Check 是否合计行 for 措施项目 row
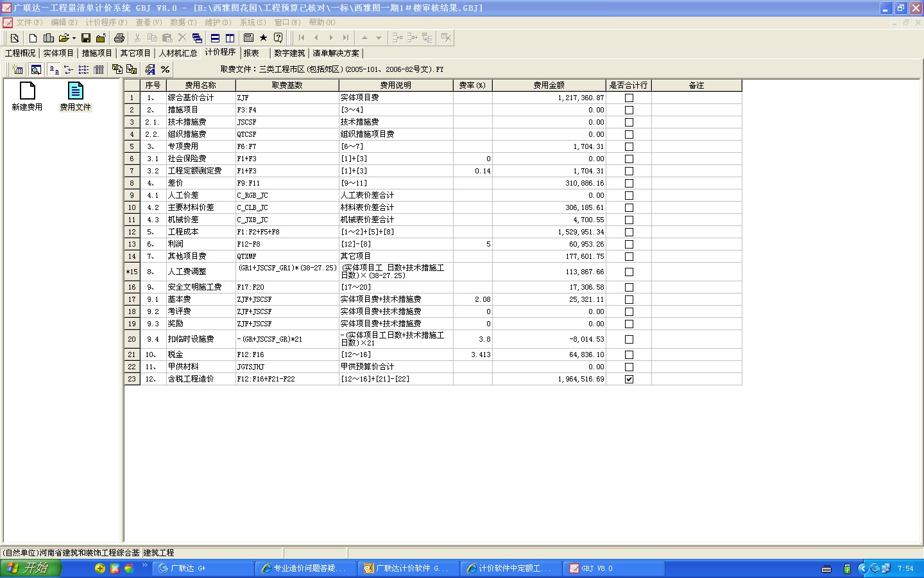The height and width of the screenshot is (578, 924). pos(629,110)
